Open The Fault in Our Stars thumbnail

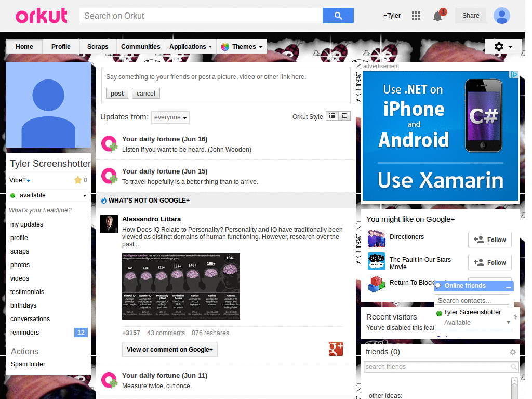pyautogui.click(x=377, y=261)
